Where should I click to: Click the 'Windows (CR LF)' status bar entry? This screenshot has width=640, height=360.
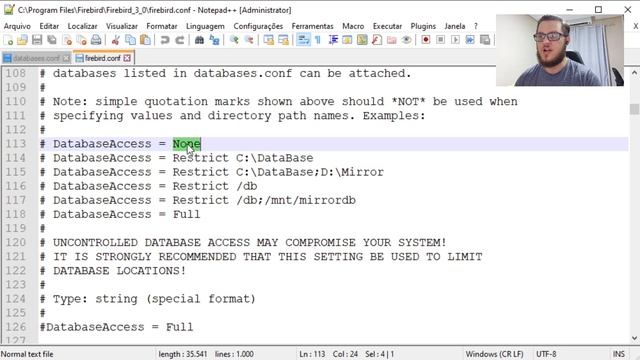[494, 354]
